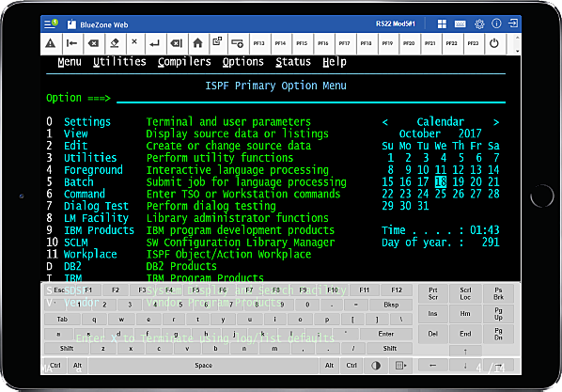Open the Status menu
The width and height of the screenshot is (562, 392).
(x=293, y=62)
